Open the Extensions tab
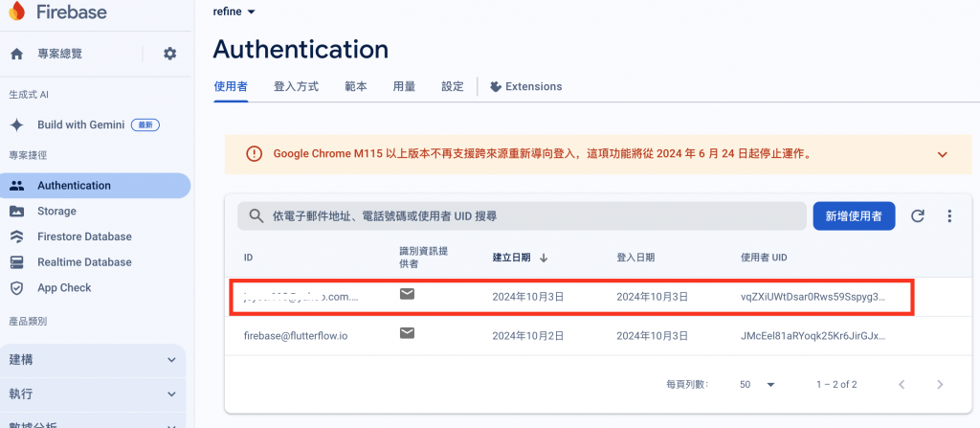This screenshot has height=428, width=980. [x=525, y=87]
